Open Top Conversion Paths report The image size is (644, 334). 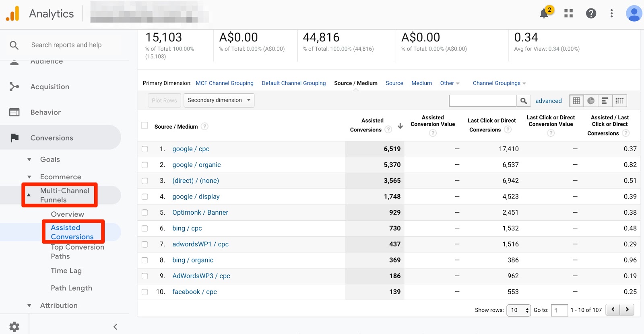tap(77, 252)
